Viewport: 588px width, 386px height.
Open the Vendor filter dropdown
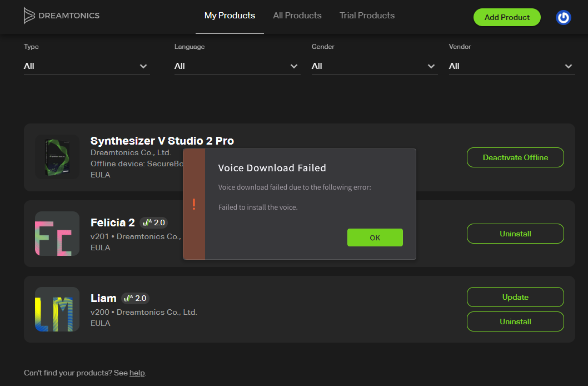[511, 66]
